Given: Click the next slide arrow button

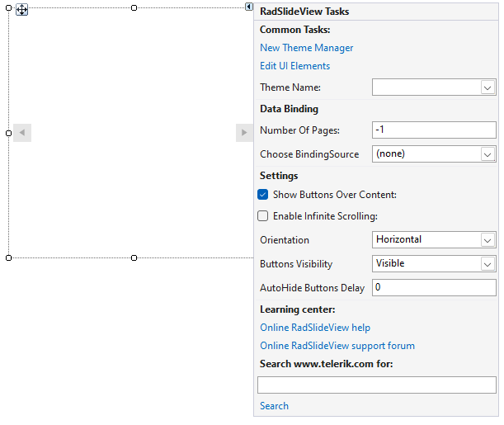Looking at the screenshot, I should 244,132.
